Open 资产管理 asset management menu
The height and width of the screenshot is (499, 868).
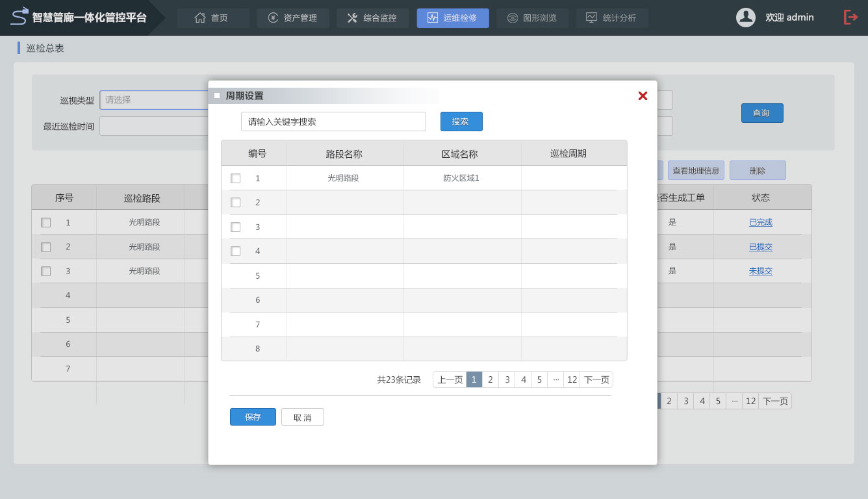[292, 18]
